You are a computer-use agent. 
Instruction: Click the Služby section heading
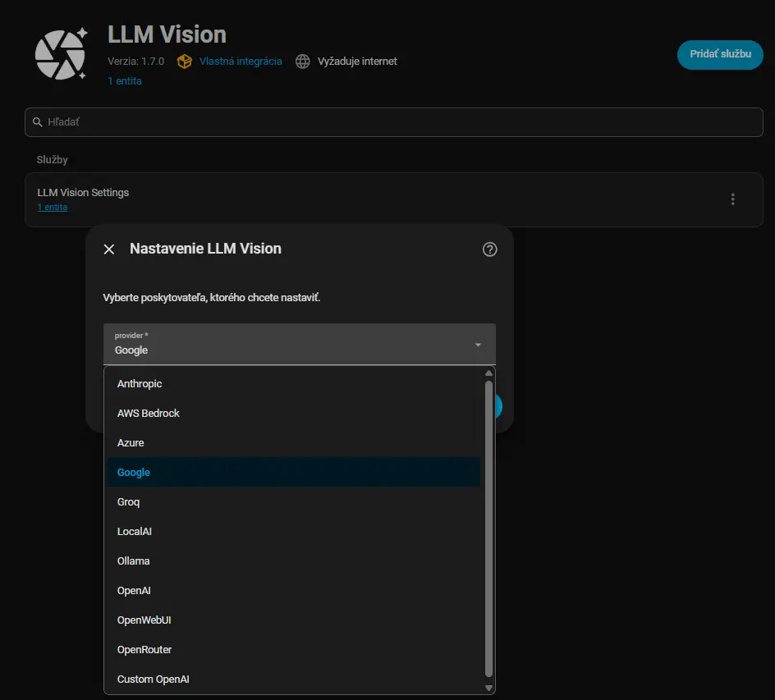pyautogui.click(x=52, y=159)
